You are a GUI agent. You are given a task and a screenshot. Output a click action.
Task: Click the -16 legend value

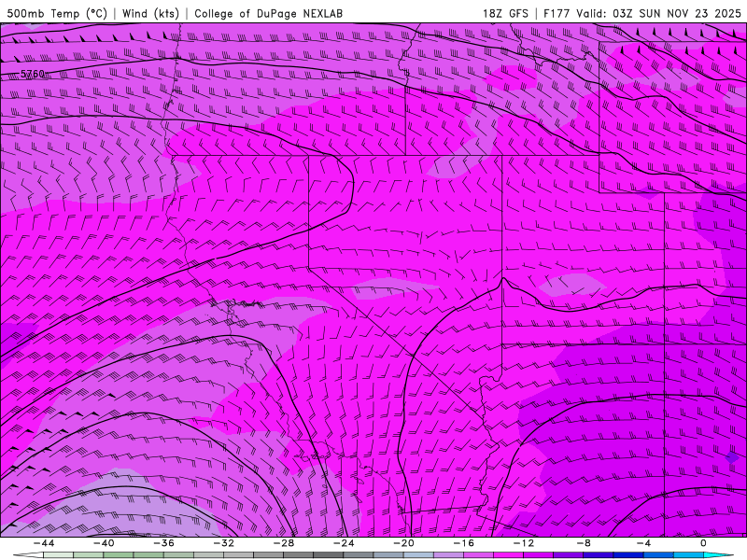[463, 543]
